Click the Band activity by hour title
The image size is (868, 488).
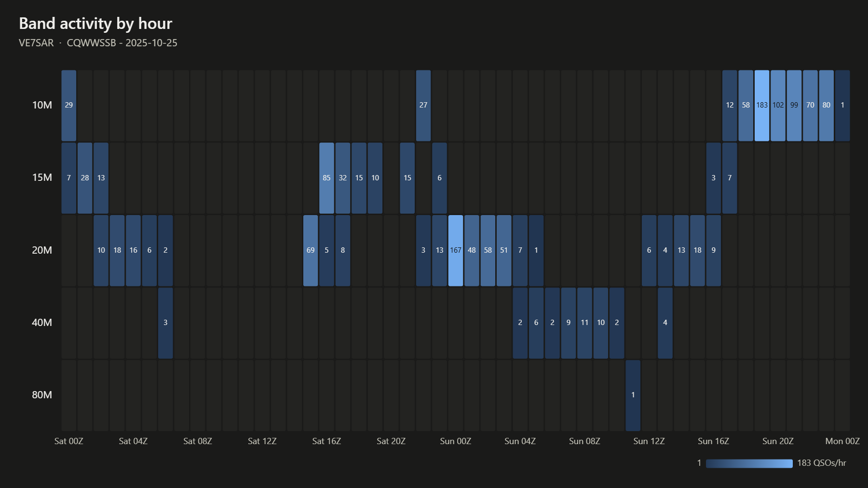tap(95, 24)
